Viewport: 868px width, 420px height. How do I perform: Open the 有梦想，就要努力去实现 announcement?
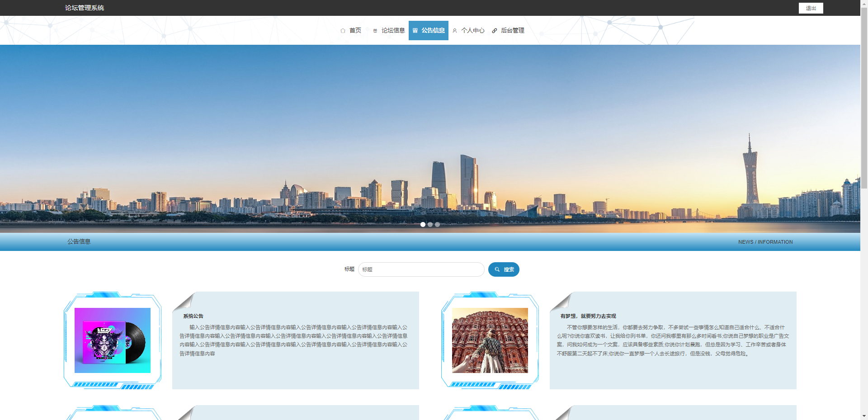tap(588, 316)
